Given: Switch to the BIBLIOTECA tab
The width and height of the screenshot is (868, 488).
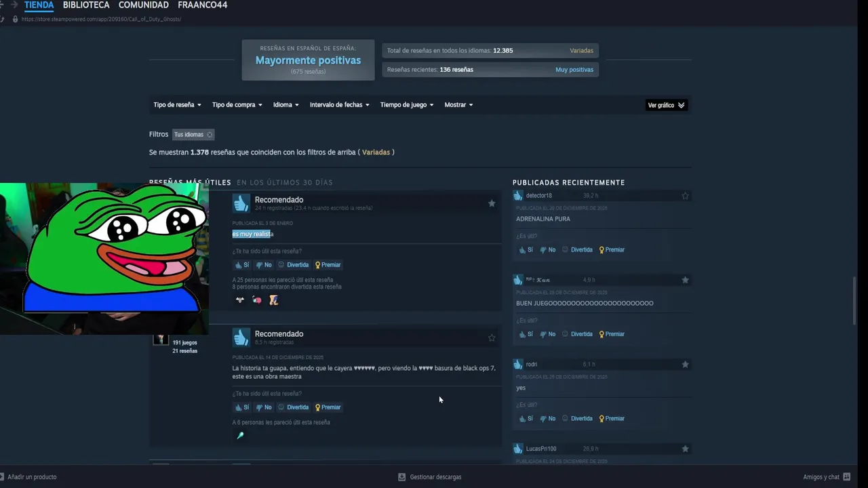Looking at the screenshot, I should (86, 5).
